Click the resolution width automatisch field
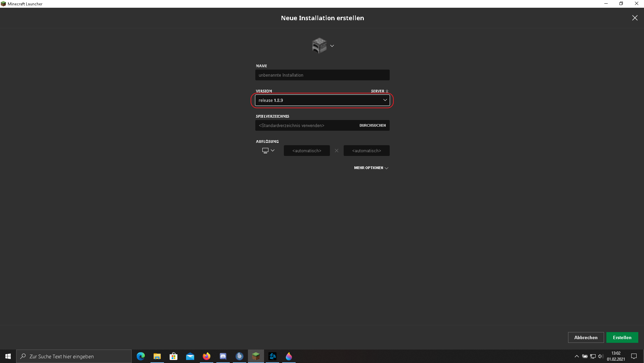644x363 pixels. pyautogui.click(x=307, y=151)
